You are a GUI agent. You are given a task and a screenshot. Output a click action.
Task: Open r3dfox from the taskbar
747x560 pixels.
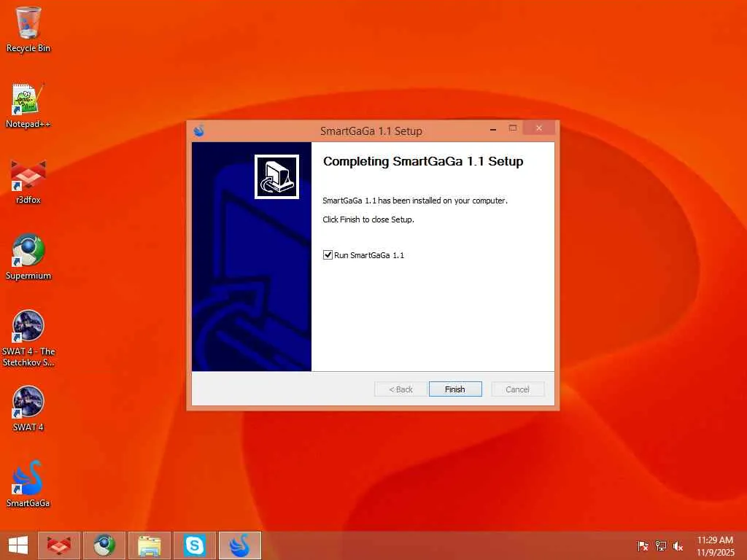[x=59, y=545]
